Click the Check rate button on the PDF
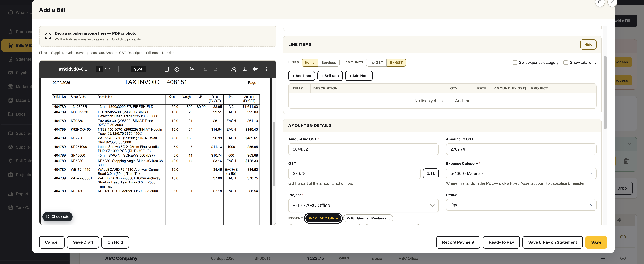Screen dimensions: 644x264 pyautogui.click(x=57, y=216)
